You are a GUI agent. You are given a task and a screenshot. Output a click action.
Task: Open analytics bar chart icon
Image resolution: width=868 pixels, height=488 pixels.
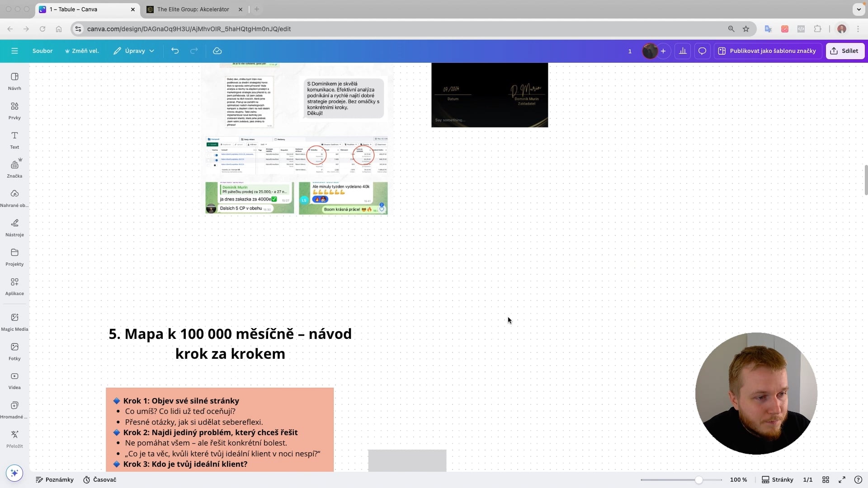tap(683, 51)
